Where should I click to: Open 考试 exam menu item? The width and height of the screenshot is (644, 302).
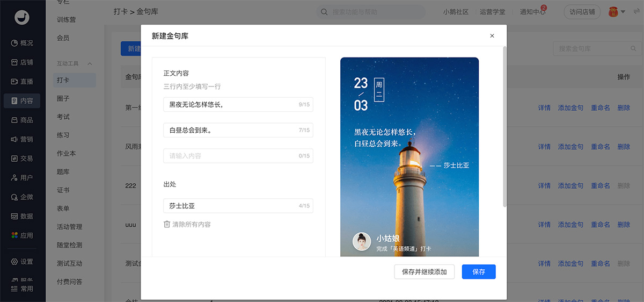point(63,117)
